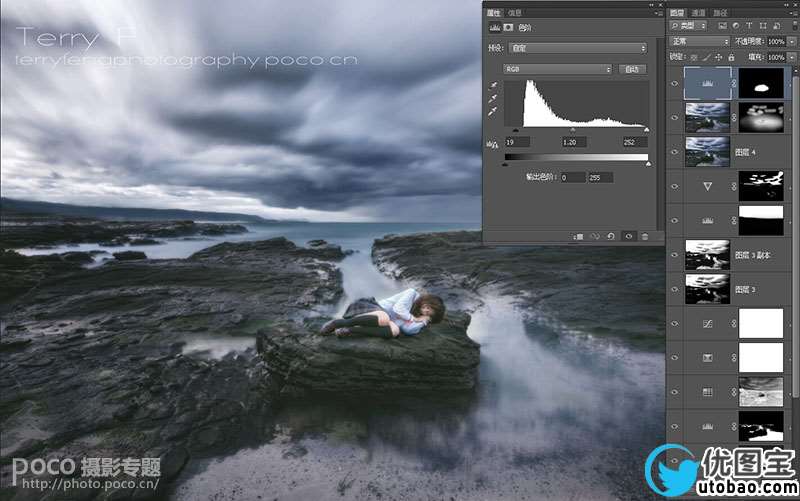Open the RGB channel dropdown
The image size is (800, 501).
click(558, 70)
